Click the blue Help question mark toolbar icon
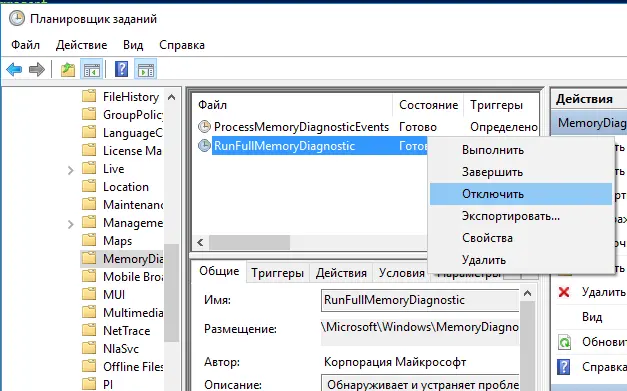The width and height of the screenshot is (627, 391). tap(121, 70)
